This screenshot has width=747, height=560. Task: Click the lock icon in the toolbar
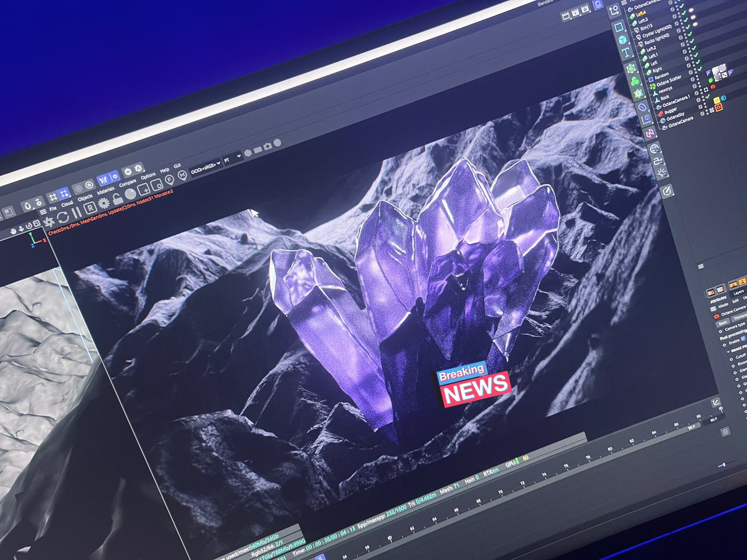118,198
